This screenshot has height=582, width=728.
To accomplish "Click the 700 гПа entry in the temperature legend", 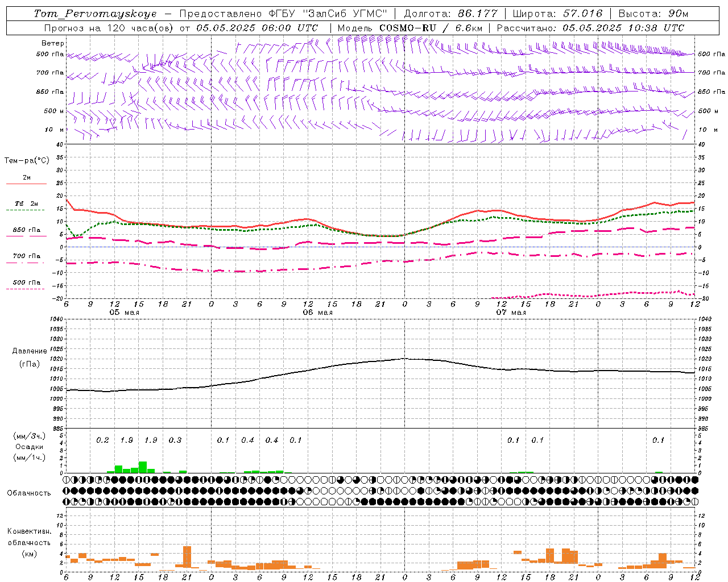I will pos(26,256).
